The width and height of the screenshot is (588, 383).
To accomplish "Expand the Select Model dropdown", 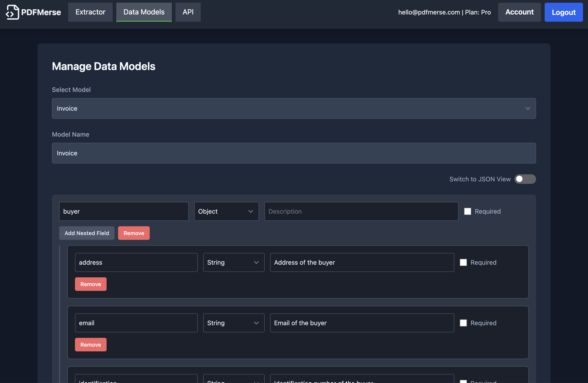I will 294,108.
